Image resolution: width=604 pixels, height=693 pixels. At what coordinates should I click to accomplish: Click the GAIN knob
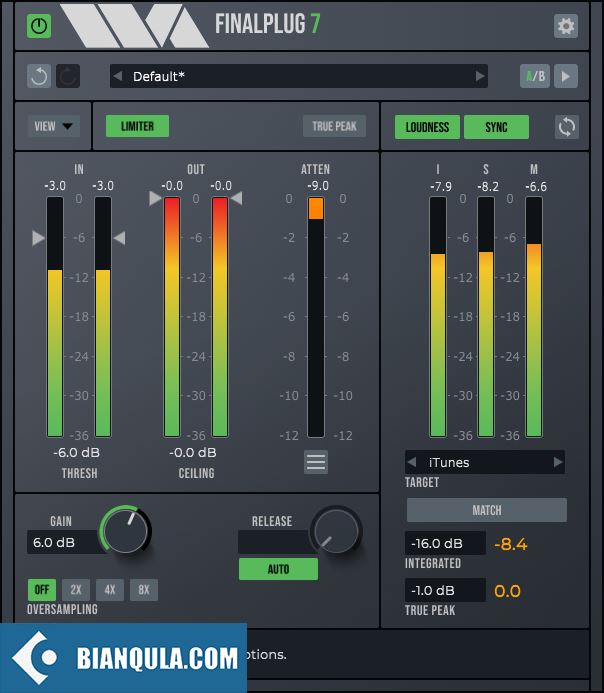[126, 530]
